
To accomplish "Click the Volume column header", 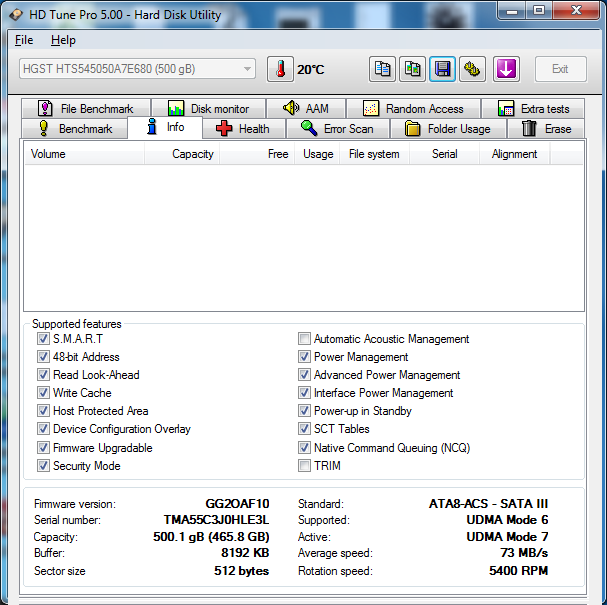I will point(48,154).
